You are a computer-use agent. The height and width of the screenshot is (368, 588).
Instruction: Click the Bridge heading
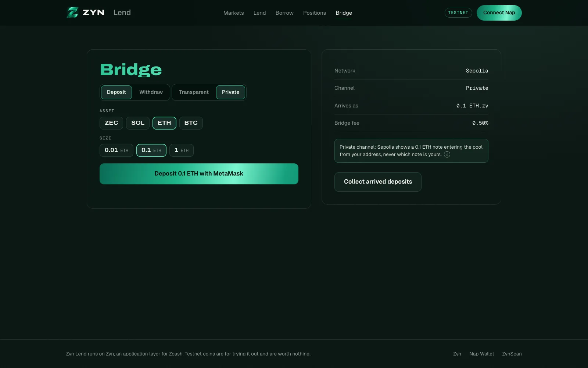[x=131, y=70]
